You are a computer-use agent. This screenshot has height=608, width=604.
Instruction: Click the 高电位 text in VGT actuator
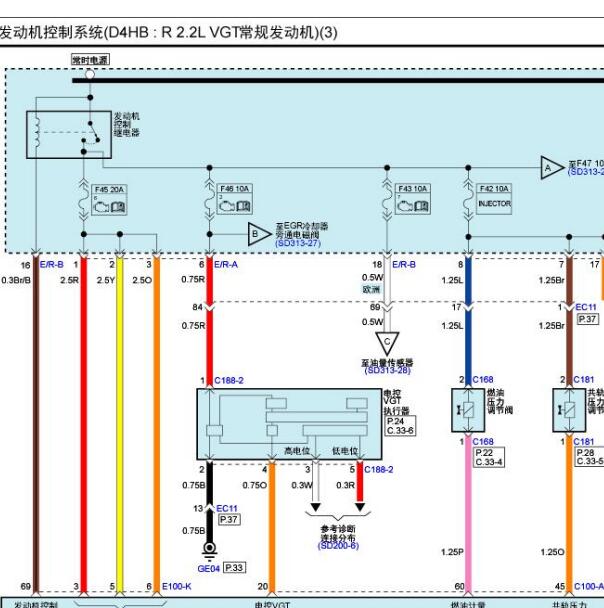pyautogui.click(x=297, y=451)
